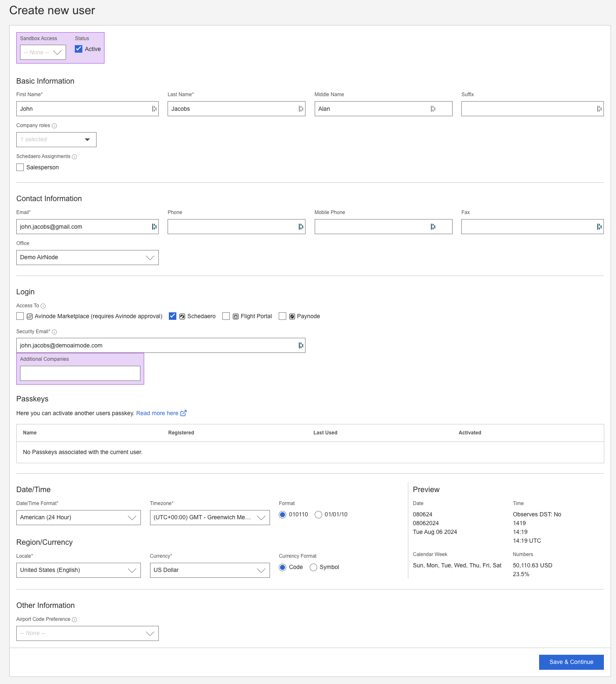Click the autofill icon in Last Name field
The width and height of the screenshot is (616, 684).
(x=301, y=109)
